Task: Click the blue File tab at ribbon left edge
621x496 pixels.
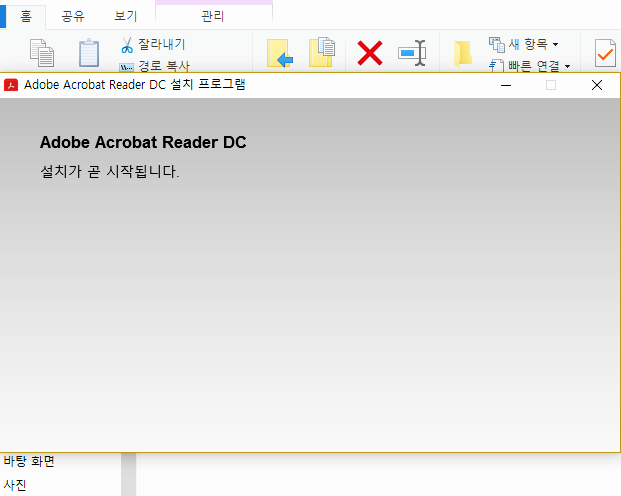Action: pyautogui.click(x=2, y=17)
